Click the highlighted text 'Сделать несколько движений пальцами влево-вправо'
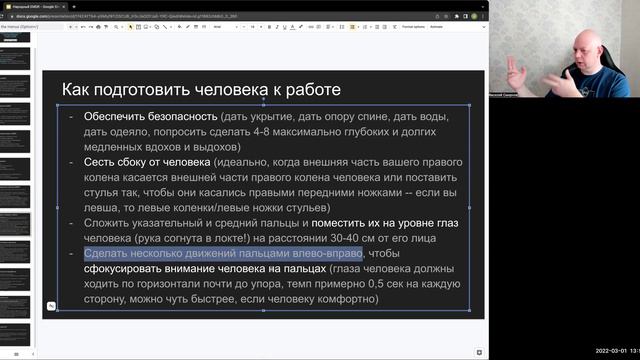The image size is (640, 360). point(223,253)
